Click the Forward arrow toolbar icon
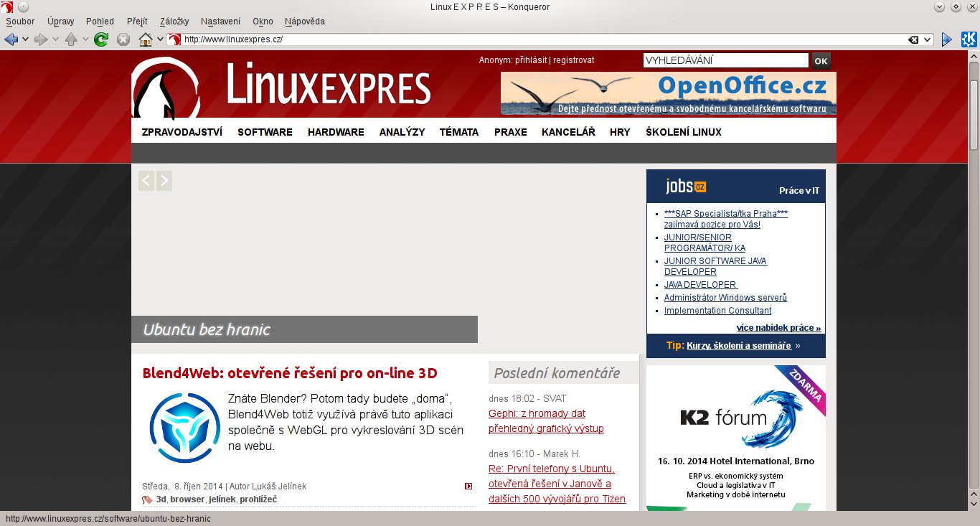Screen dimensions: 980x526 [41, 39]
